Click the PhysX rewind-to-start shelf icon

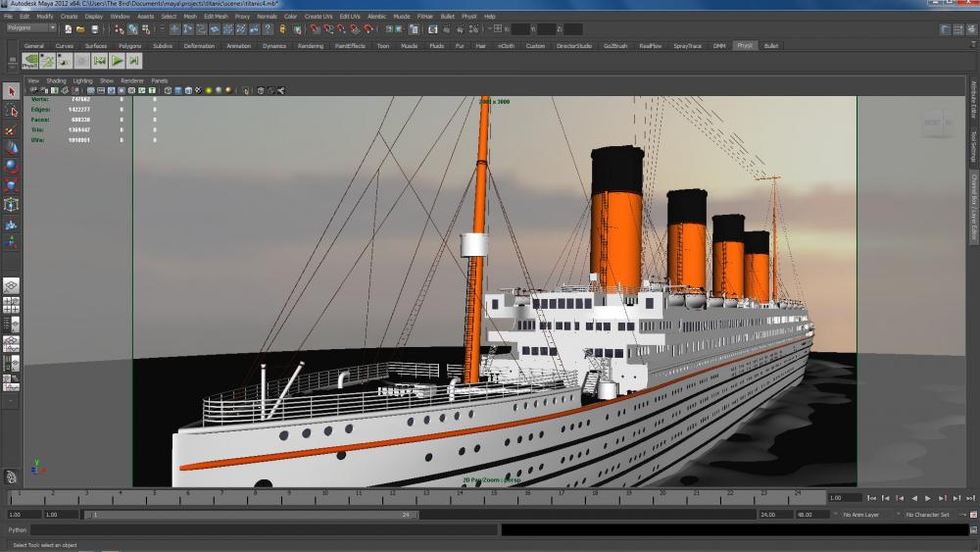click(98, 61)
